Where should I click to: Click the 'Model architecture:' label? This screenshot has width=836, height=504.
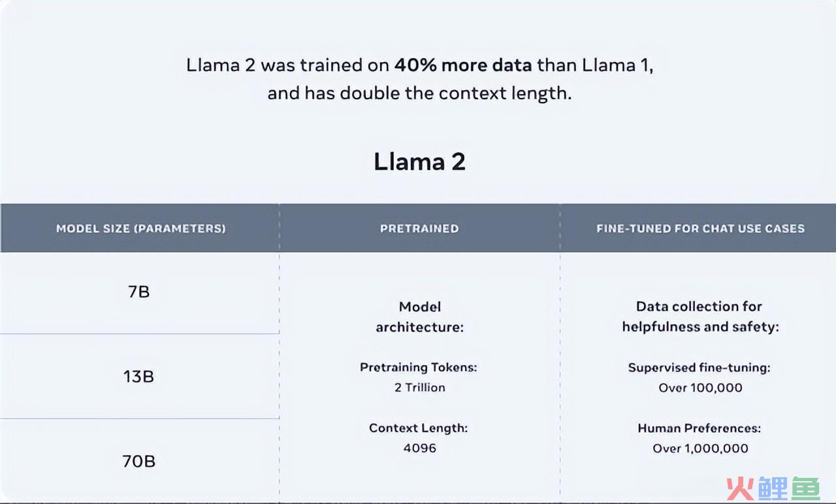[419, 317]
